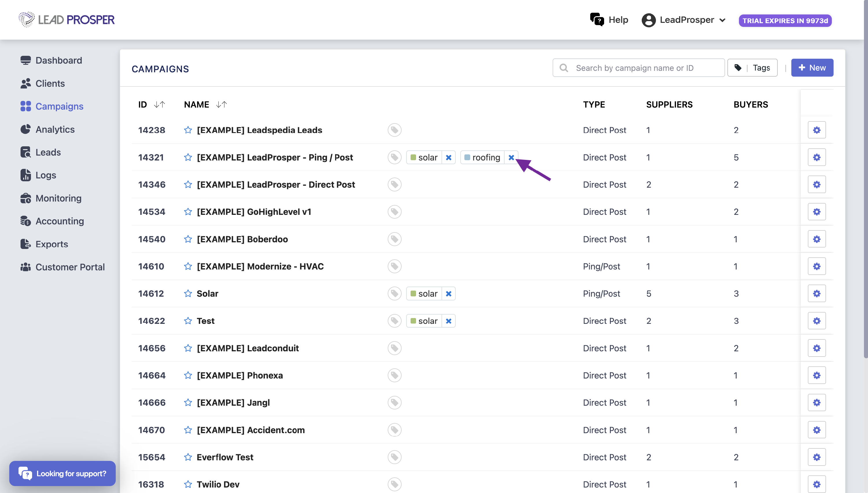Star the Everflow Test campaign
The height and width of the screenshot is (493, 868).
point(188,457)
